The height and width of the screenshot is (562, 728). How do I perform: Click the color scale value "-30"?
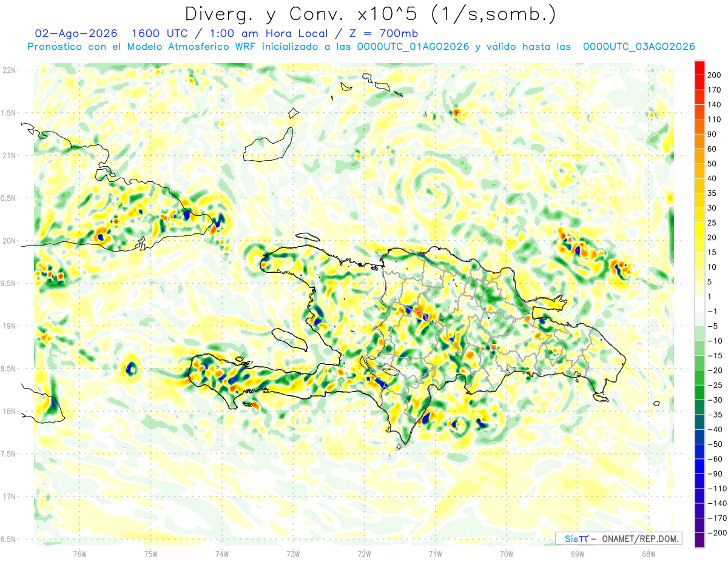(715, 400)
